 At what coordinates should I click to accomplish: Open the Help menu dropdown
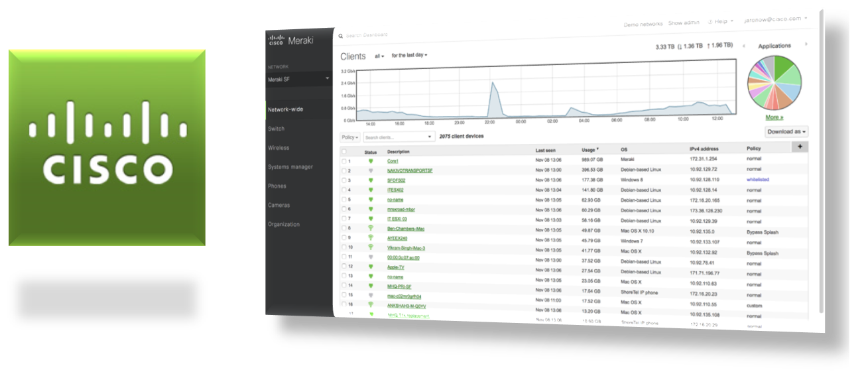tap(721, 22)
